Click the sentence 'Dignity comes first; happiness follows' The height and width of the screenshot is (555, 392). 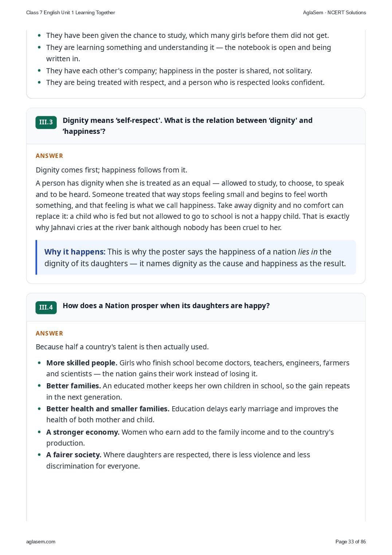(x=111, y=170)
